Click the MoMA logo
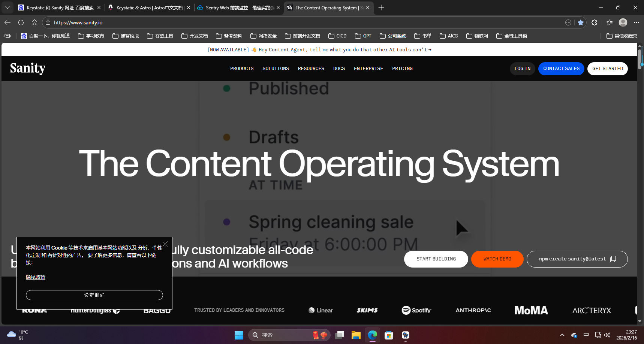The image size is (644, 344). tap(531, 310)
